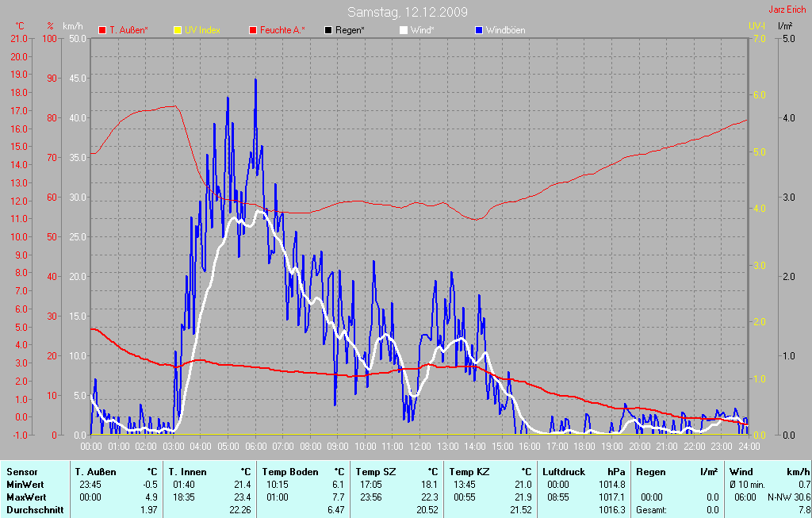Screen dimensions: 812x518
Task: Click the 25.0 mark on the km/h axis
Action: click(78, 236)
